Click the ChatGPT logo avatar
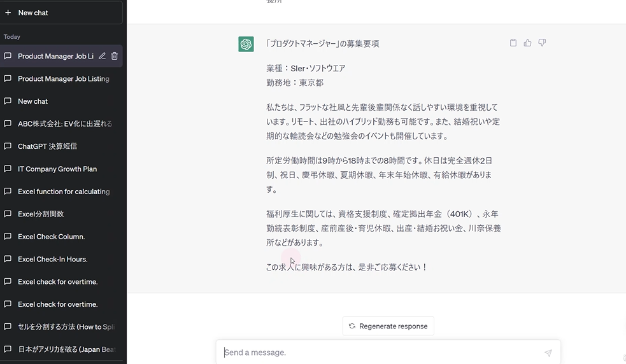 (246, 44)
